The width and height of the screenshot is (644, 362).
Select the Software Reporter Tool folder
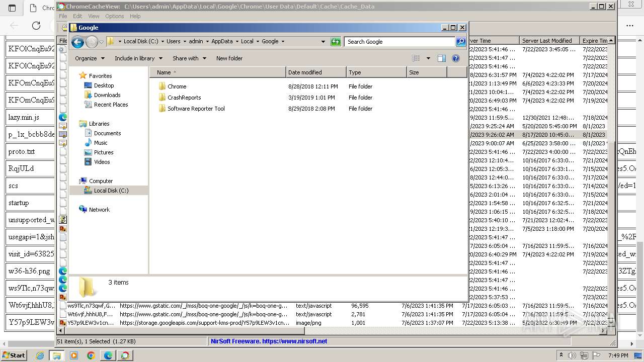tap(191, 109)
